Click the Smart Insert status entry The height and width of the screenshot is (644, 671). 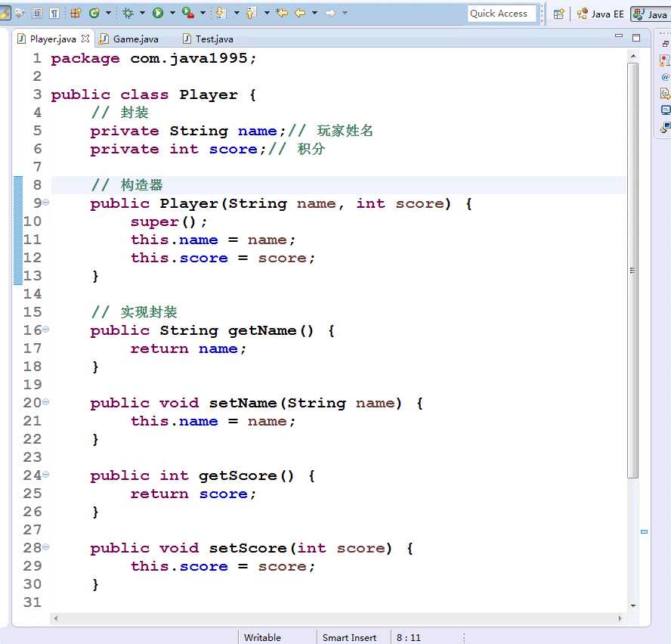point(349,637)
